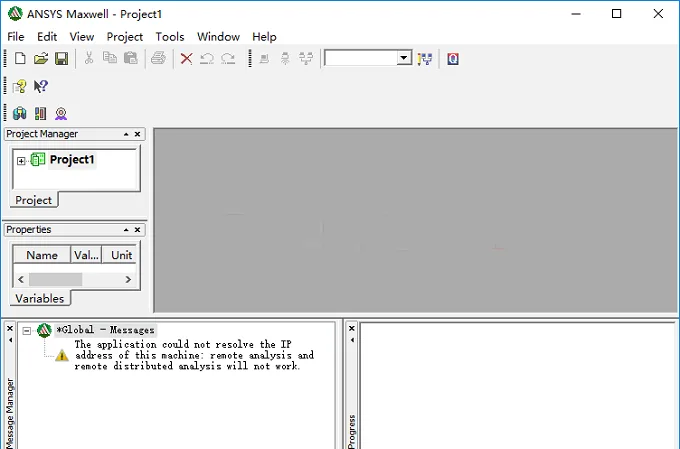Click the Unit column header
The width and height of the screenshot is (680, 449).
(121, 255)
